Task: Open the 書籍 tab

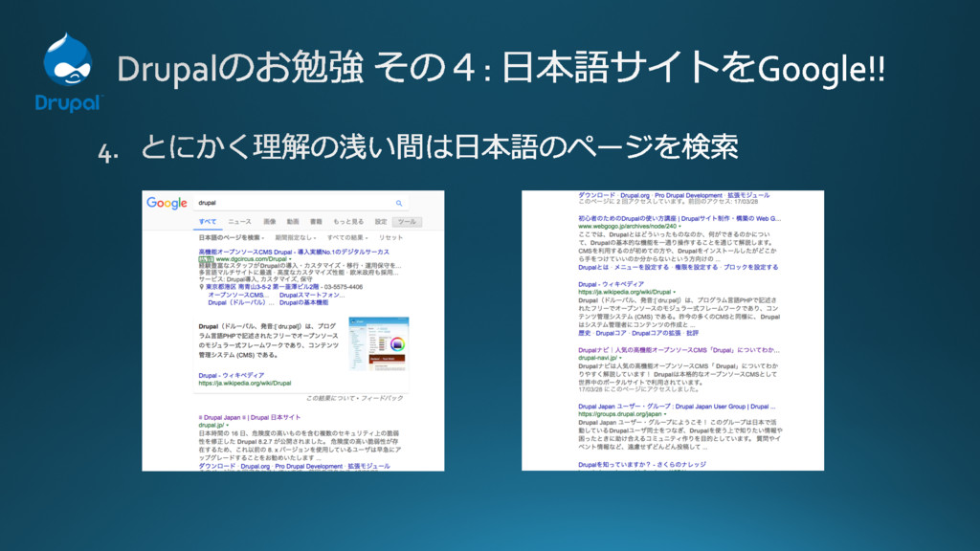Action: tap(316, 222)
